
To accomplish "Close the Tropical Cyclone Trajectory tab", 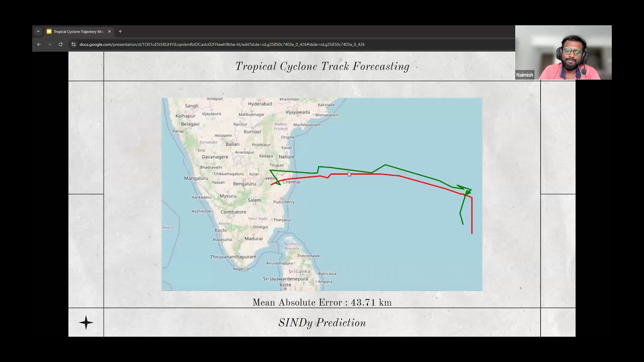I will pos(109,32).
